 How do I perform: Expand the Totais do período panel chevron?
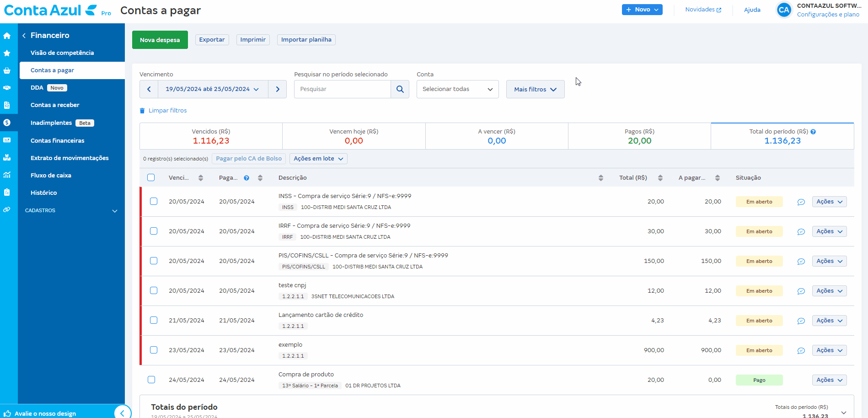[844, 413]
